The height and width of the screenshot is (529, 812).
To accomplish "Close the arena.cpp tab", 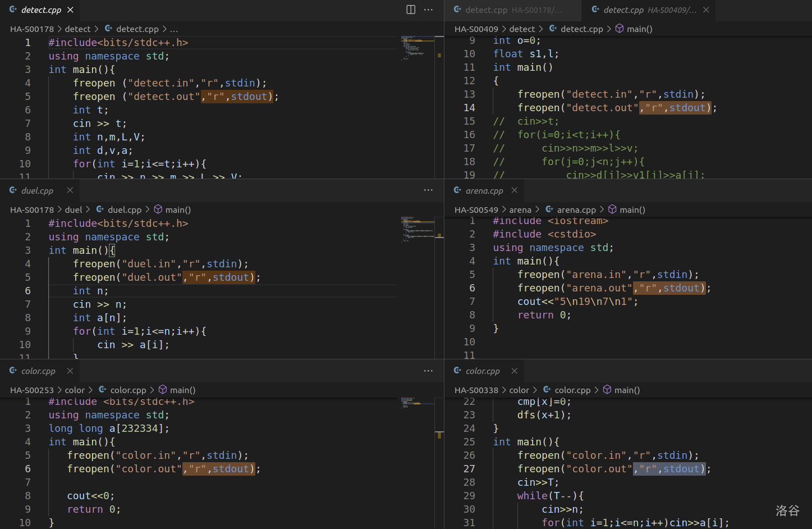I will [x=515, y=190].
